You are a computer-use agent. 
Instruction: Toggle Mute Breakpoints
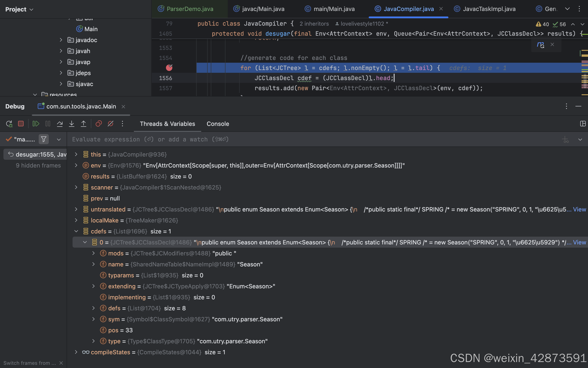[111, 124]
